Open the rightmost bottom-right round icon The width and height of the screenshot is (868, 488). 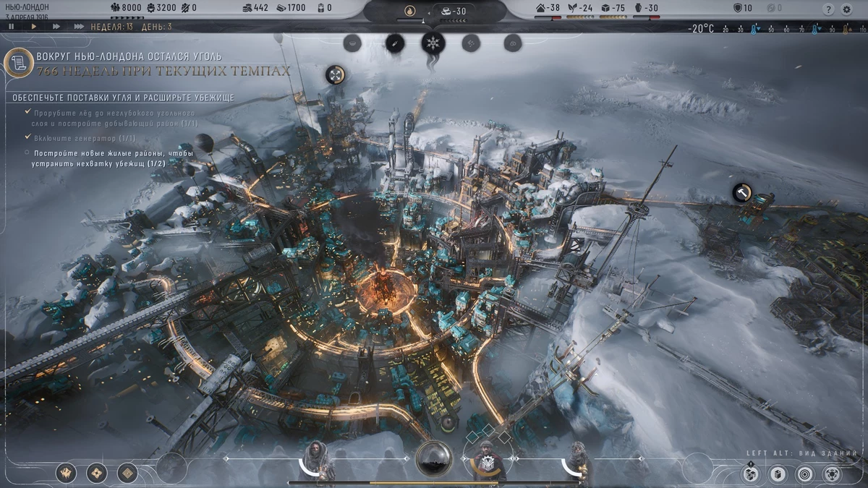tap(832, 474)
